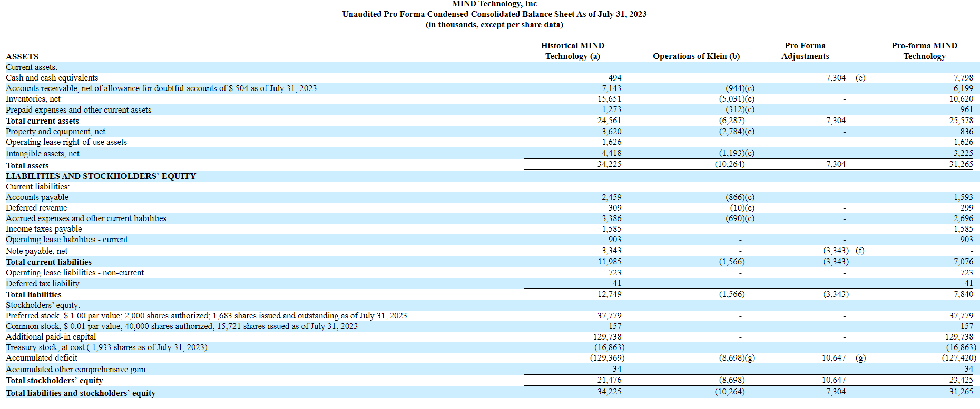Click the Deferred revenue label
The image size is (980, 409).
36,208
